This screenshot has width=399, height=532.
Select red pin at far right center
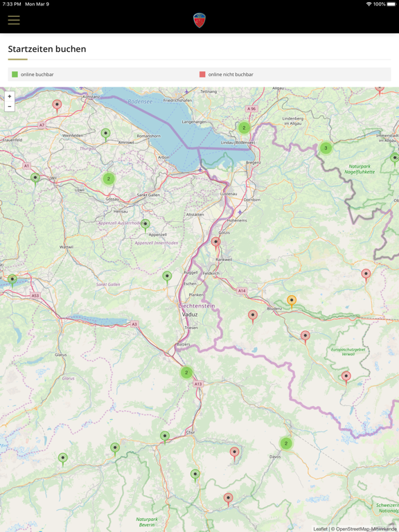(x=366, y=276)
